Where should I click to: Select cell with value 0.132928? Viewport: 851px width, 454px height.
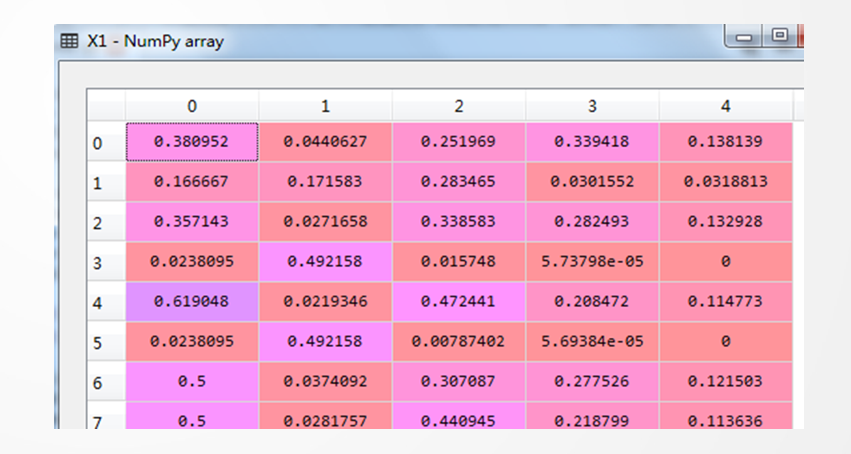click(x=726, y=222)
